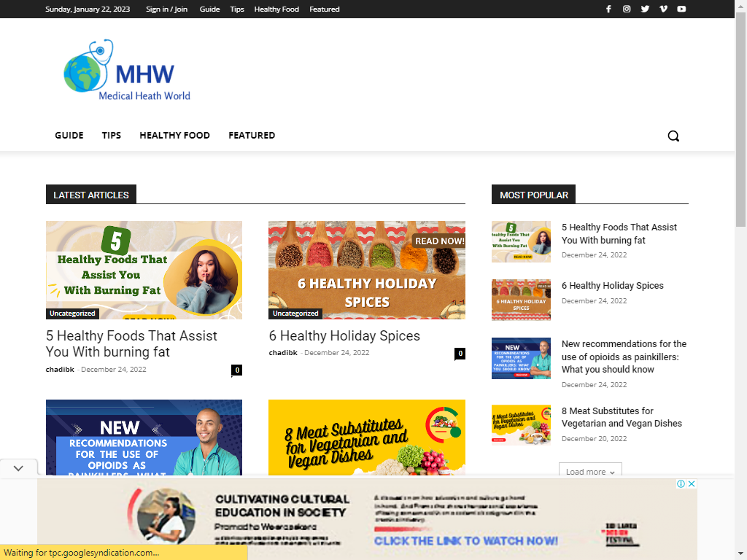
Task: Open popular thumbnail for 8 Meat Substitutes
Action: point(521,425)
